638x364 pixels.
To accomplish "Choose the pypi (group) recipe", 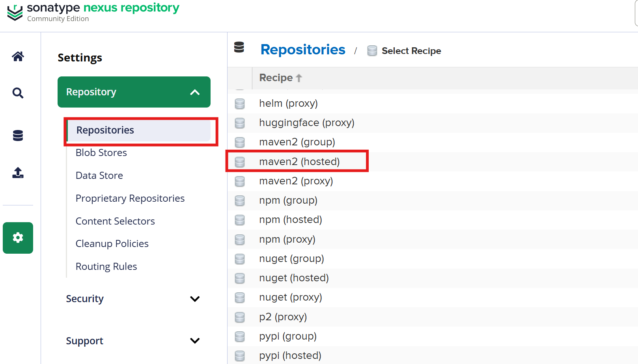I will coord(288,336).
